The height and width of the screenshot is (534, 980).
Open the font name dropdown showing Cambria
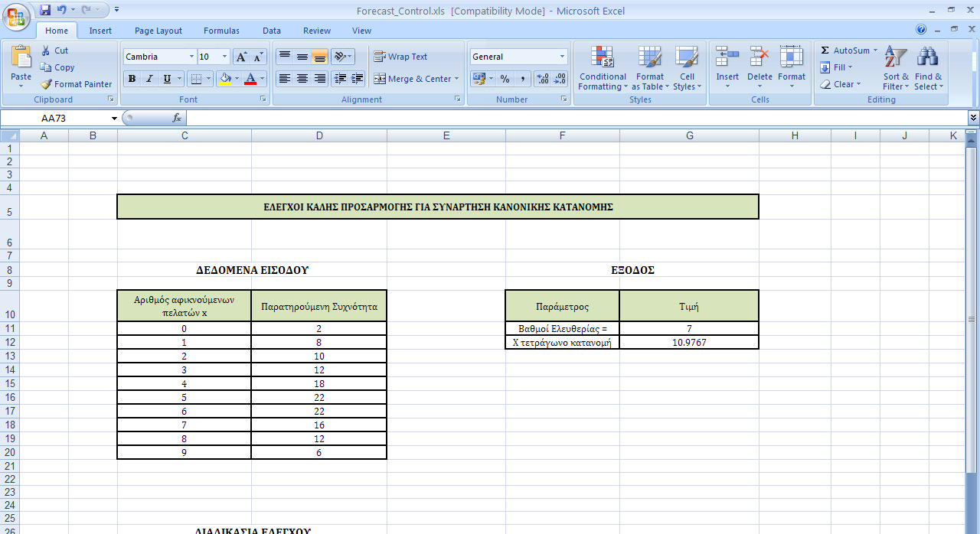pyautogui.click(x=191, y=57)
